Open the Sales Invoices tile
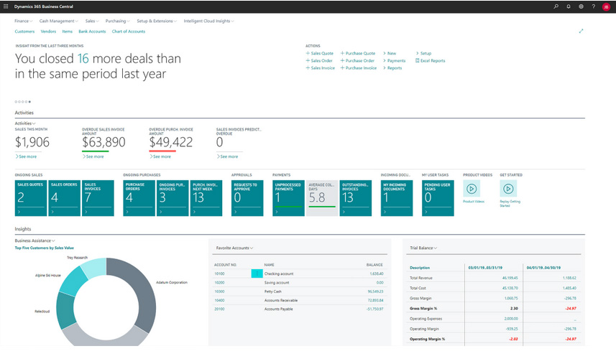 click(98, 198)
